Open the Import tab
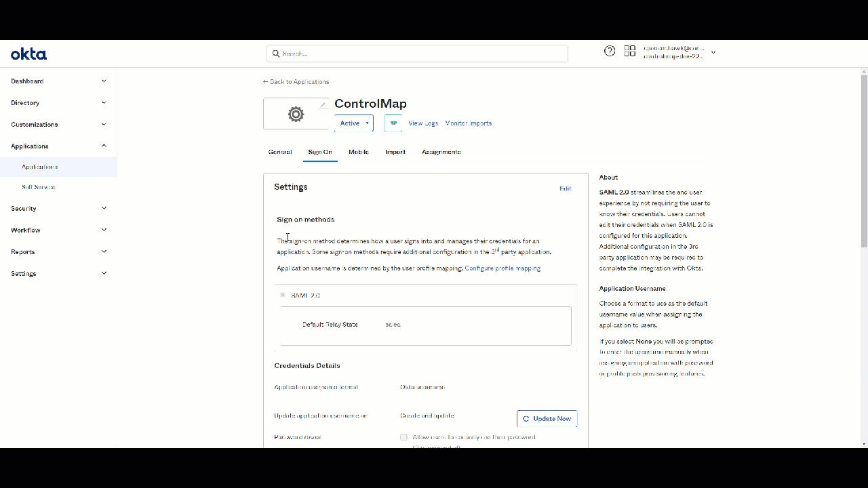868x488 pixels. tap(395, 152)
